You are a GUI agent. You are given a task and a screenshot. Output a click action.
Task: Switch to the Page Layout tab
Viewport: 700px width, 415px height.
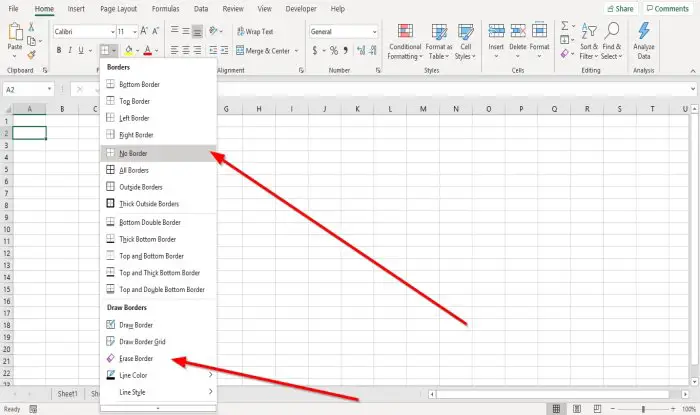coord(118,8)
